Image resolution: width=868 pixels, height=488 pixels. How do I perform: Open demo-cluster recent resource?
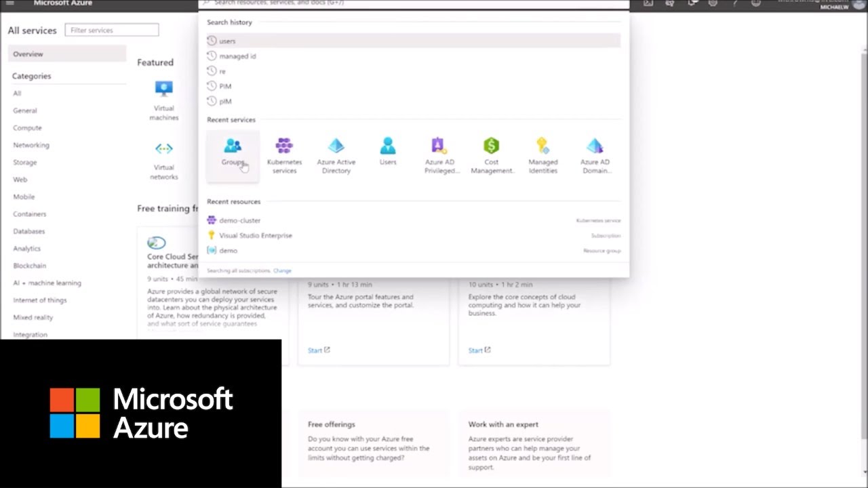click(414, 220)
